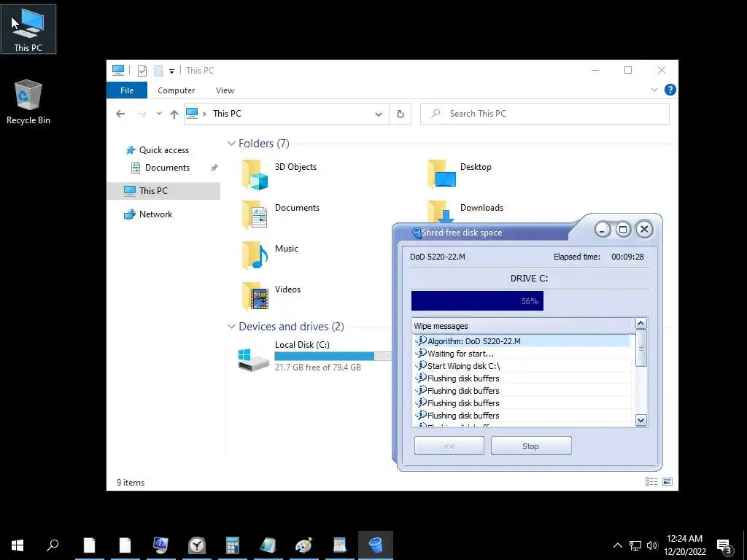The height and width of the screenshot is (560, 747).
Task: Open the address bar history dropdown
Action: [x=379, y=114]
